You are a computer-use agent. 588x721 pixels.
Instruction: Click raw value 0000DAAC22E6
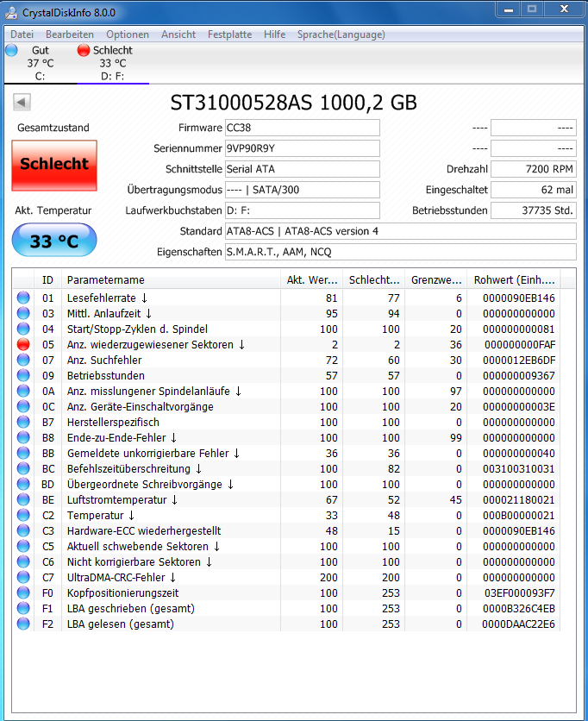[x=518, y=624]
